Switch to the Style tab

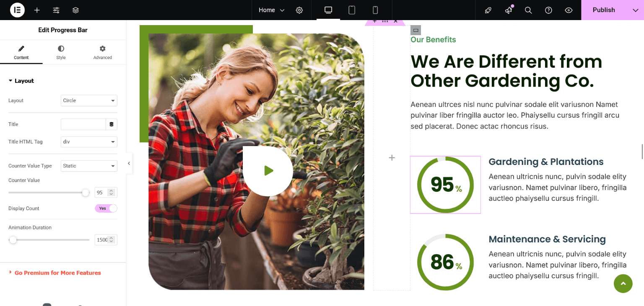tap(61, 52)
